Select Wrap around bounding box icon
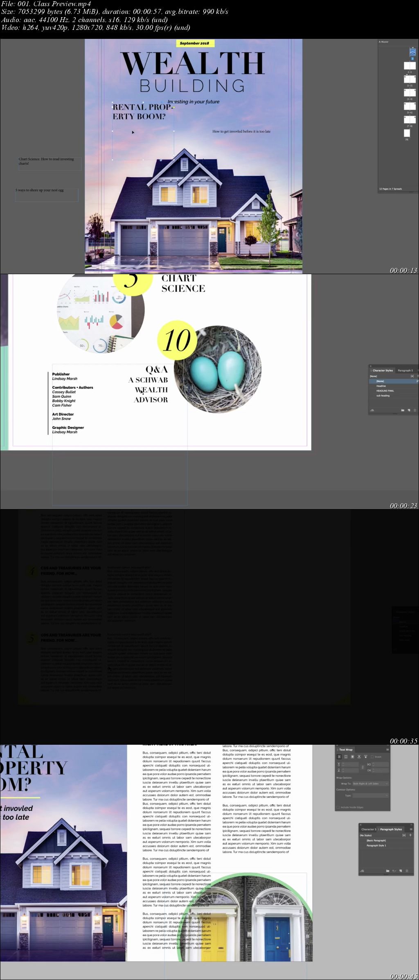The height and width of the screenshot is (980, 419). pyautogui.click(x=346, y=757)
